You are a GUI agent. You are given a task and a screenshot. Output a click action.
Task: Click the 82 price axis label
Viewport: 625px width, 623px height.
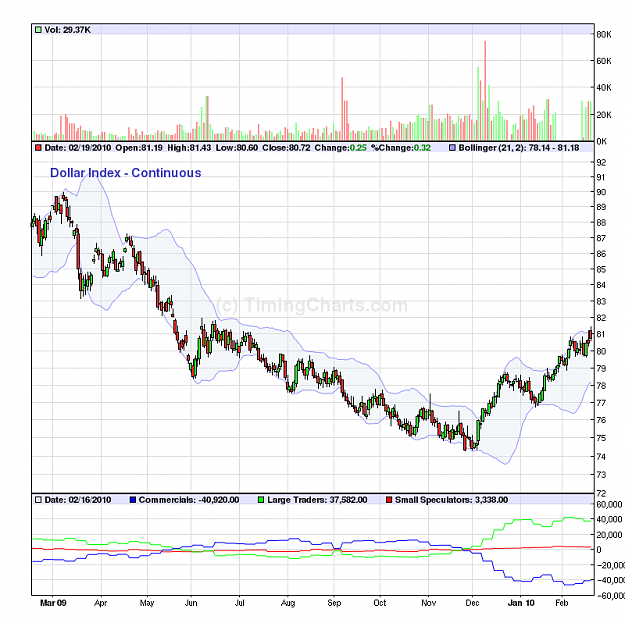[601, 318]
